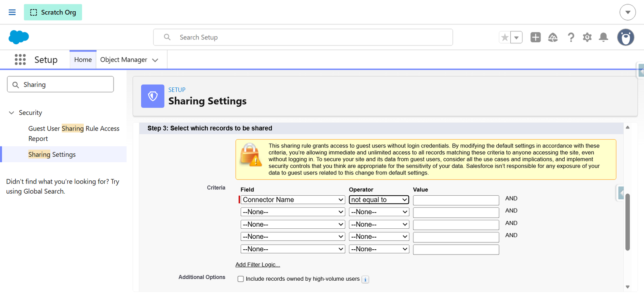Click the info icon beside high-volume users
Image resolution: width=644 pixels, height=298 pixels.
[365, 279]
